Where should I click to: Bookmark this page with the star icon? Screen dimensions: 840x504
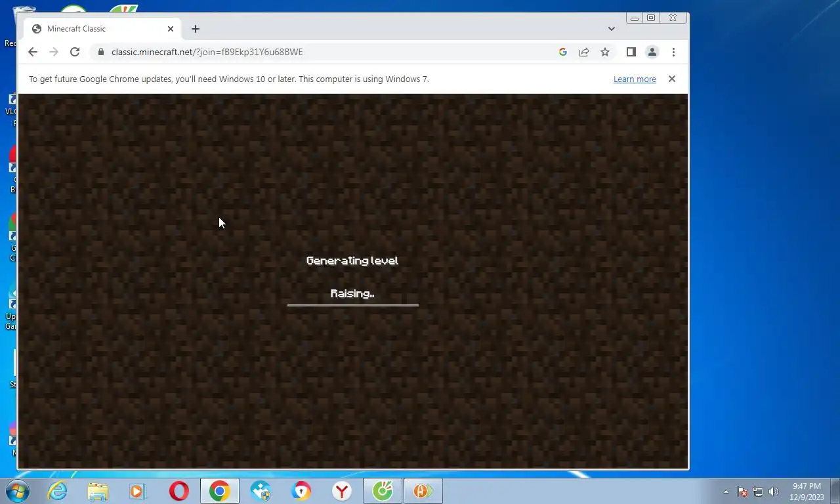pos(605,52)
